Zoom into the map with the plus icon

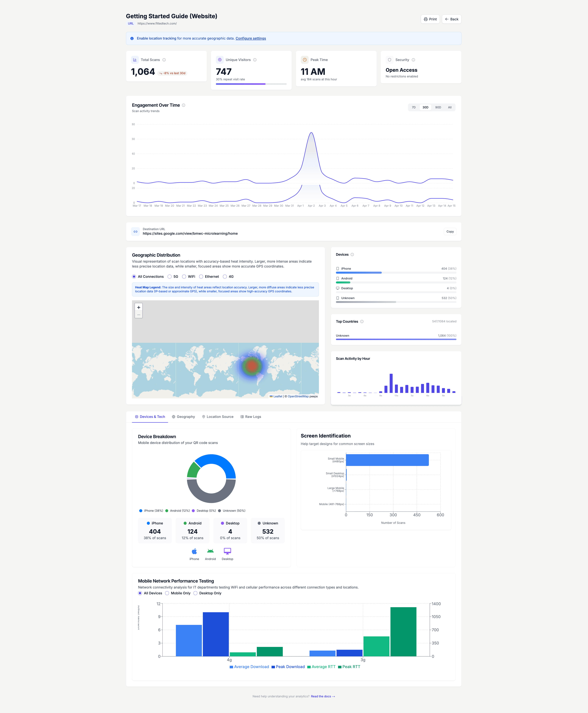(x=139, y=307)
